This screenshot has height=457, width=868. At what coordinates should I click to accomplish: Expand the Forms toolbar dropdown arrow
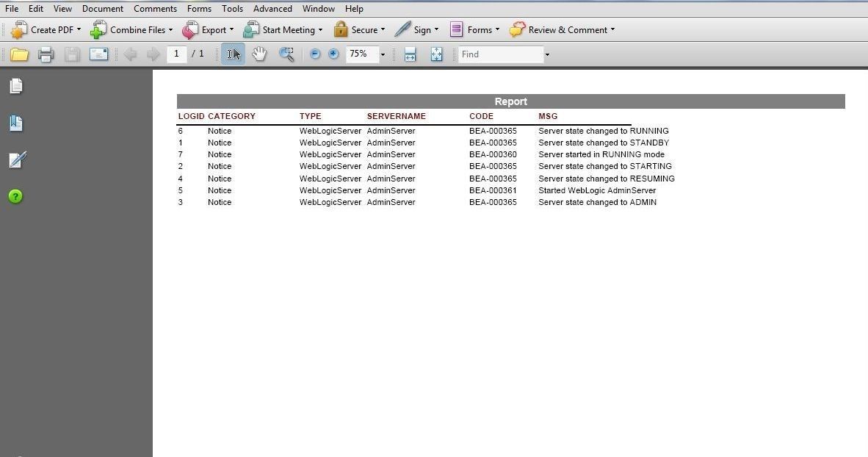(x=497, y=30)
